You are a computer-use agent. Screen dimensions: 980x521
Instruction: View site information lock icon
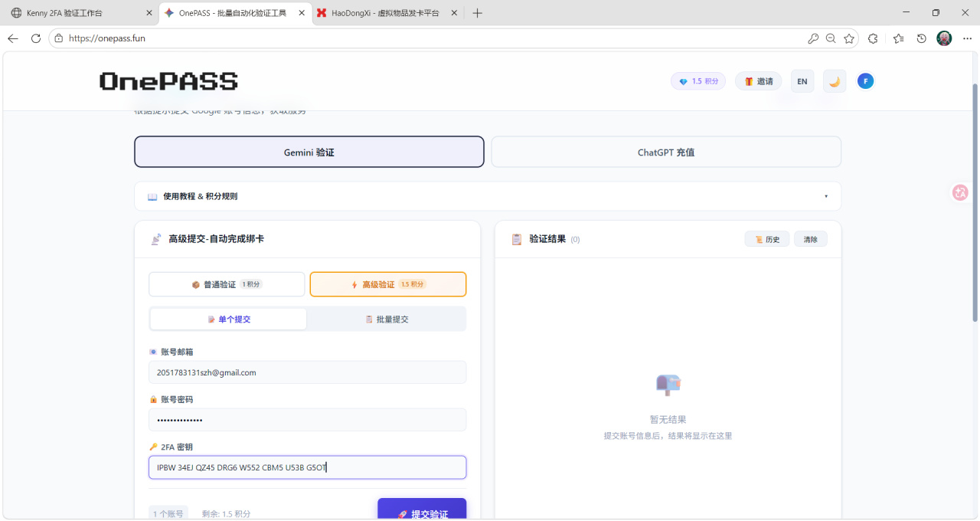59,38
